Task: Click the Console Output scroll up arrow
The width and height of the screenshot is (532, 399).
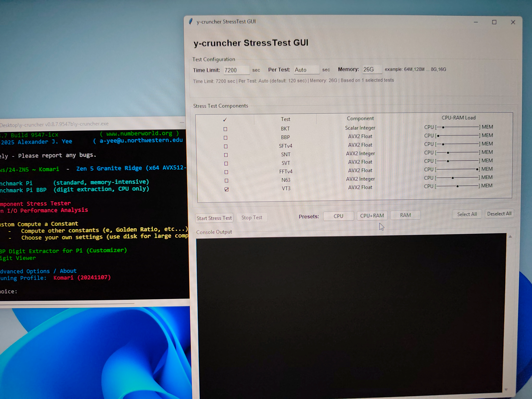Action: click(x=510, y=237)
